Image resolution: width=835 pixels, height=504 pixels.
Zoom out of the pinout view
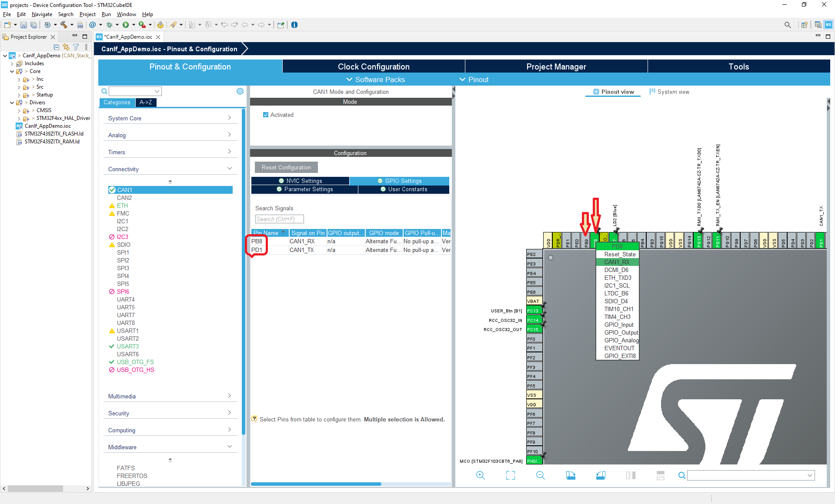(541, 475)
